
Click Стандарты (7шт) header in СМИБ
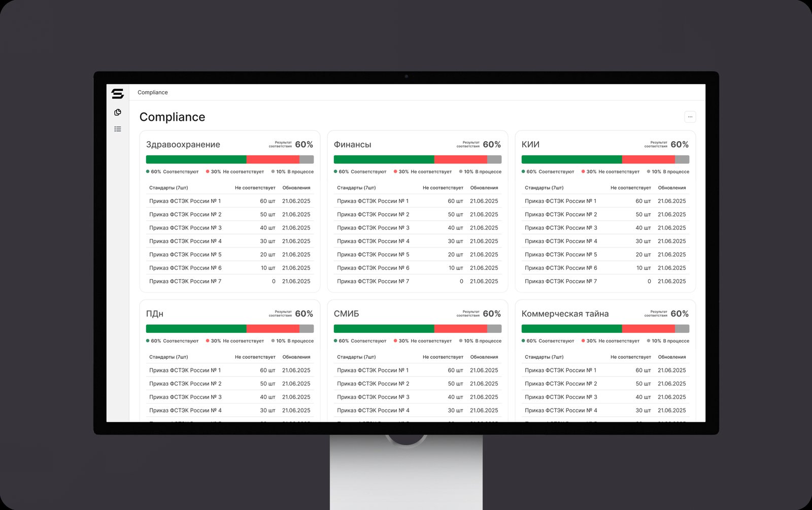[356, 357]
